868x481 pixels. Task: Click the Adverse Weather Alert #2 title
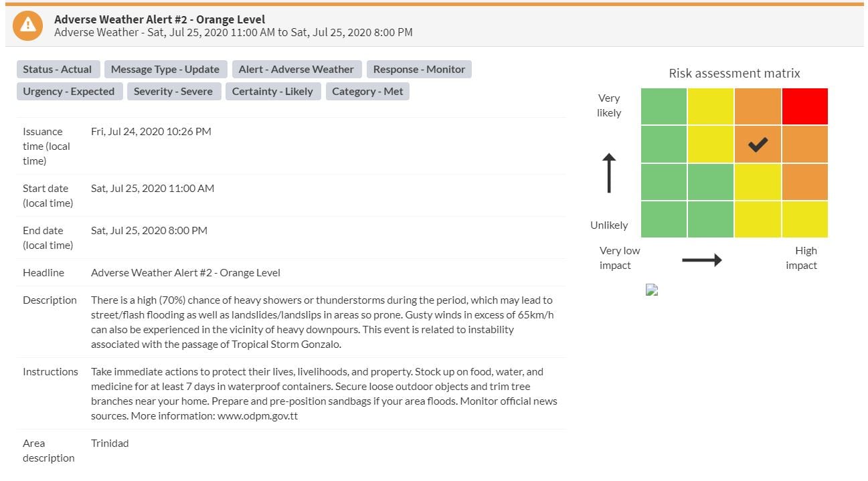coord(159,19)
